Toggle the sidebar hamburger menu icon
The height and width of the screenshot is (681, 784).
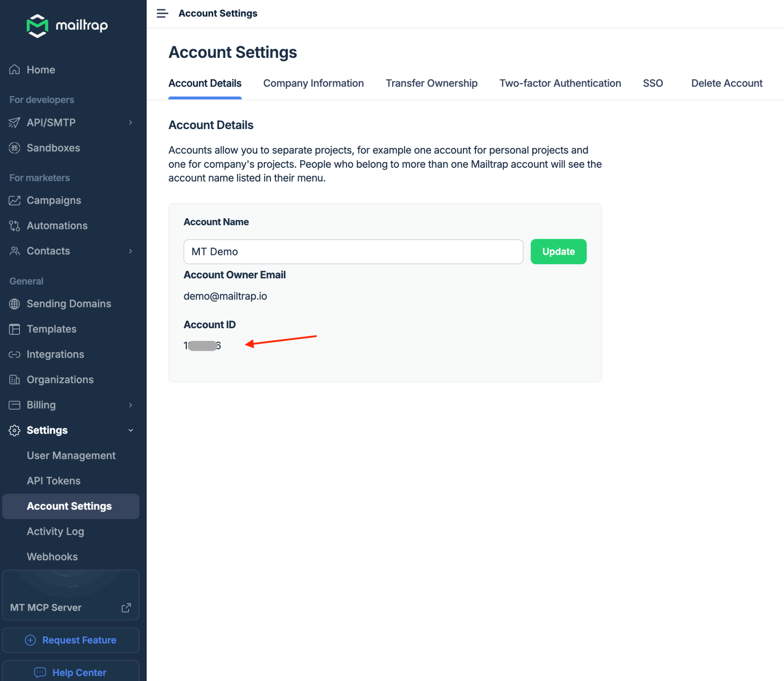point(162,13)
